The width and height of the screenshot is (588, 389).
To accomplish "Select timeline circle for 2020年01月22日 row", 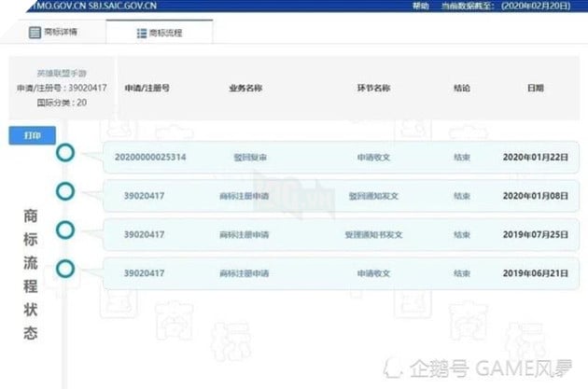I will tap(65, 153).
